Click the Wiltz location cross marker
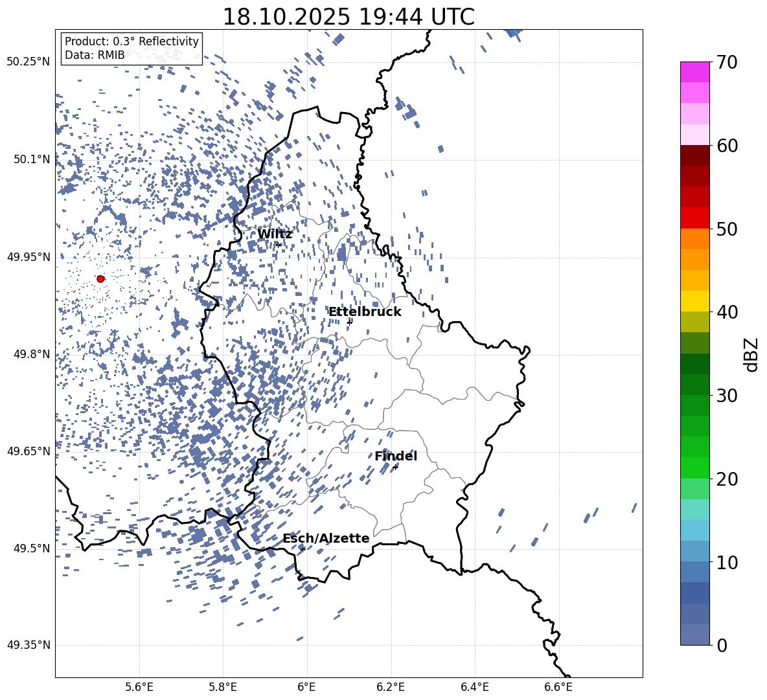The width and height of the screenshot is (767, 700). pyautogui.click(x=278, y=245)
